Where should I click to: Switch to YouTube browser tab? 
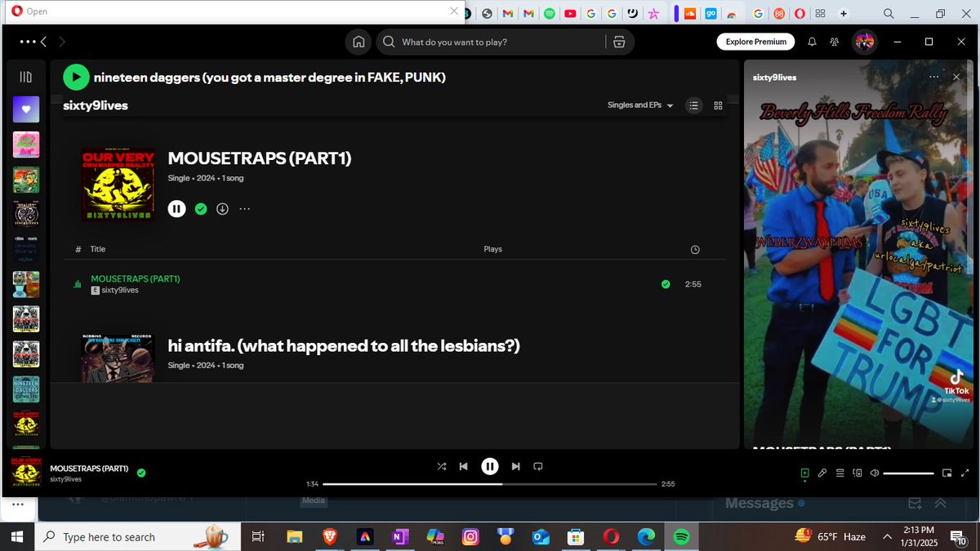pos(570,13)
